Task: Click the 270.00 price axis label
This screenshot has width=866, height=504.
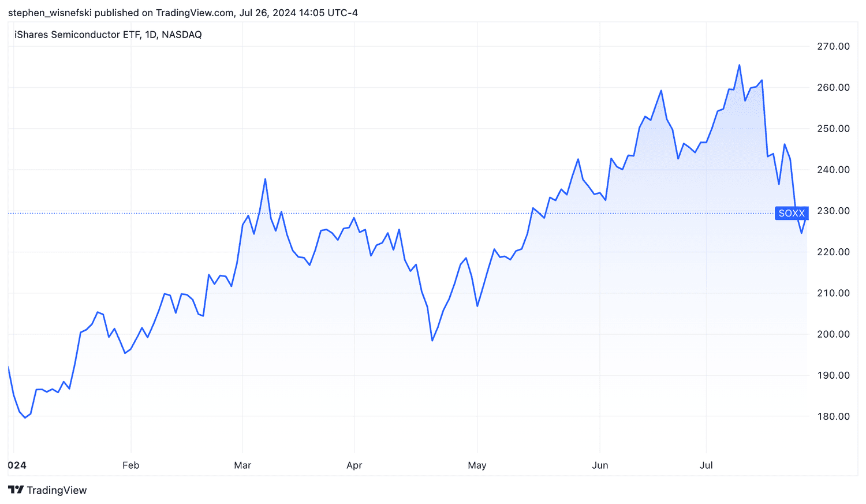Action: [x=833, y=46]
